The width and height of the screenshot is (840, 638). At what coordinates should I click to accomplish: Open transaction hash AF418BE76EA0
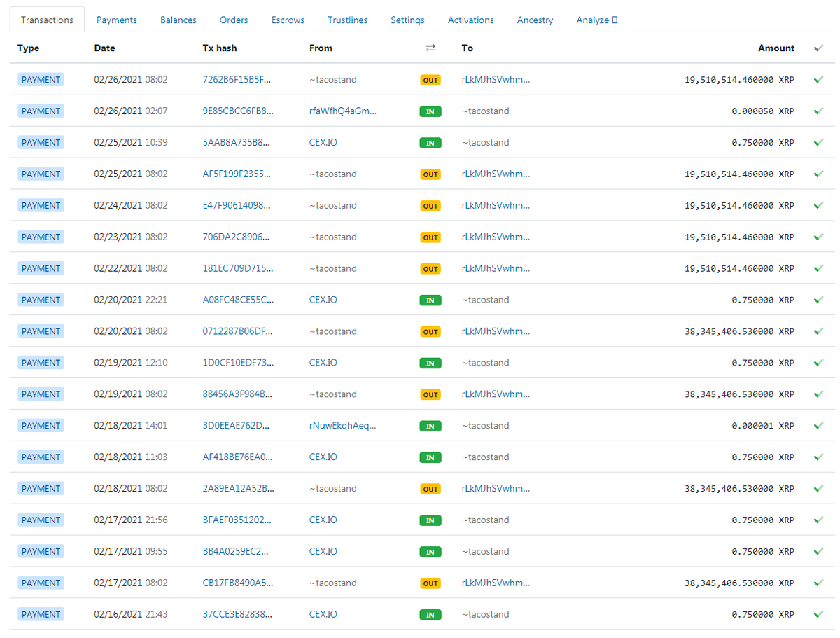(x=237, y=457)
